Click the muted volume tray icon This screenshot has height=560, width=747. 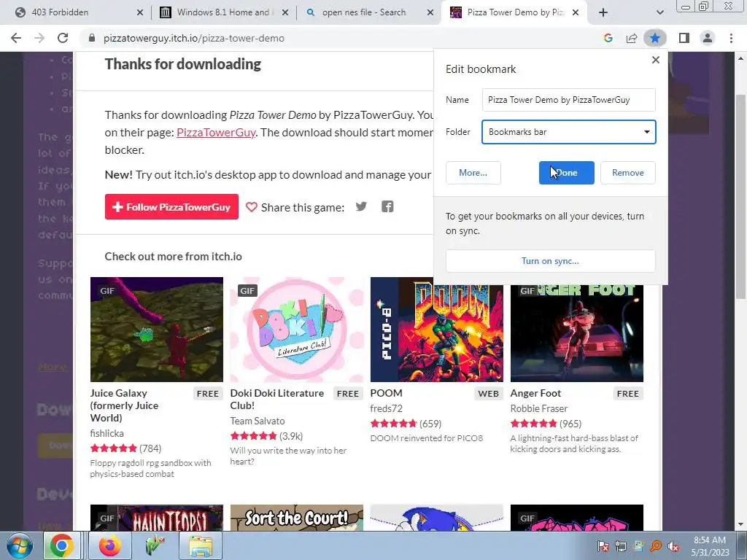(673, 547)
